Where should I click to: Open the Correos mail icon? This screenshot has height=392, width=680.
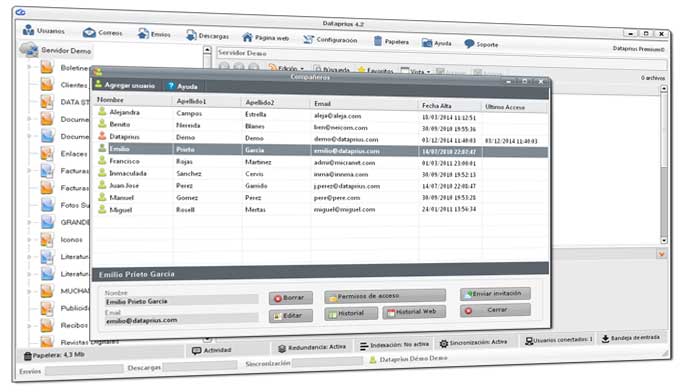(89, 33)
